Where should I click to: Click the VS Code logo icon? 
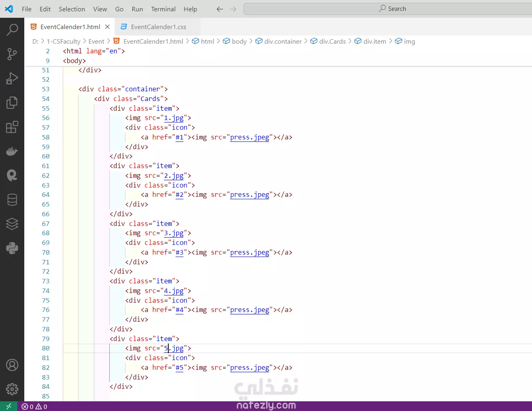tap(9, 9)
